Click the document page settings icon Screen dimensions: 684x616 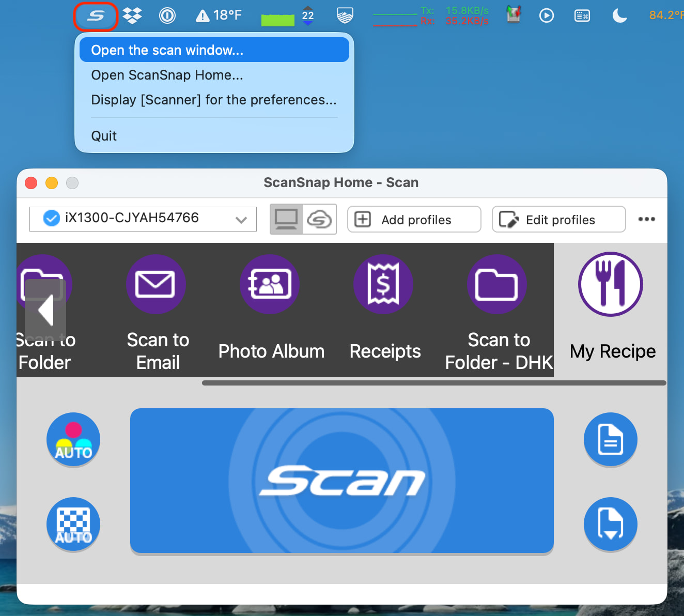pyautogui.click(x=611, y=439)
